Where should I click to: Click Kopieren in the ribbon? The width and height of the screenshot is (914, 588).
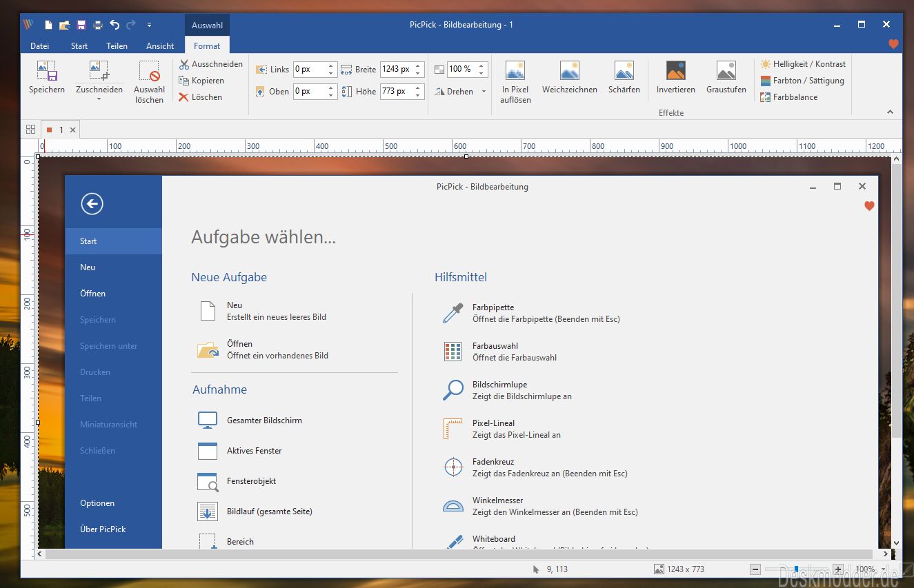click(201, 81)
